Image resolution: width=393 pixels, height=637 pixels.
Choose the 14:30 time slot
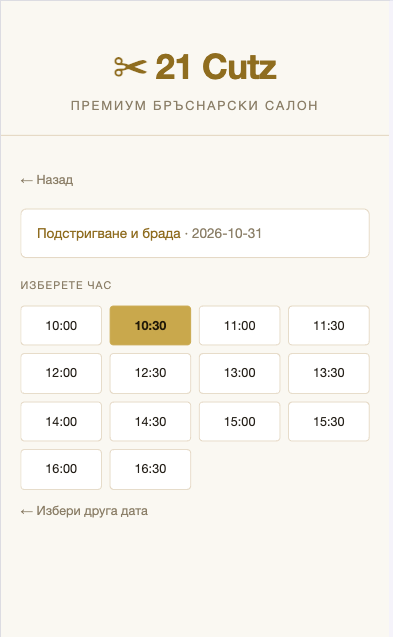pos(150,421)
